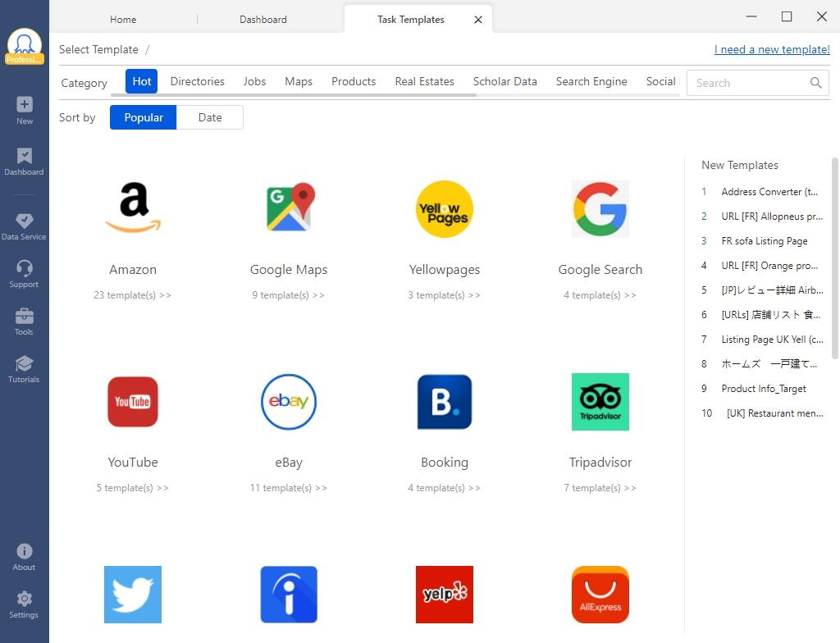Close the Task Templates tab

pyautogui.click(x=478, y=20)
